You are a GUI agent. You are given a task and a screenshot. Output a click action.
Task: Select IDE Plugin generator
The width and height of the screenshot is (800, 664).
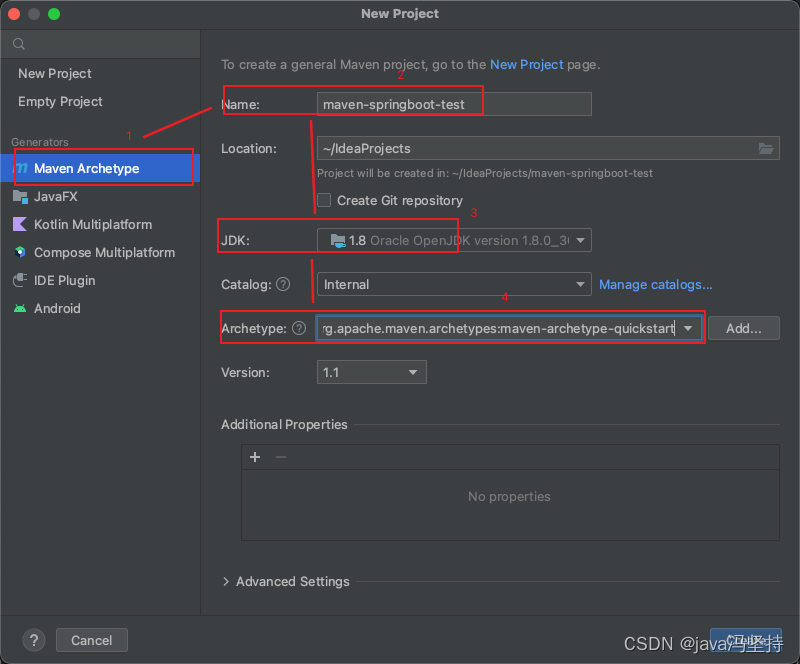coord(101,281)
